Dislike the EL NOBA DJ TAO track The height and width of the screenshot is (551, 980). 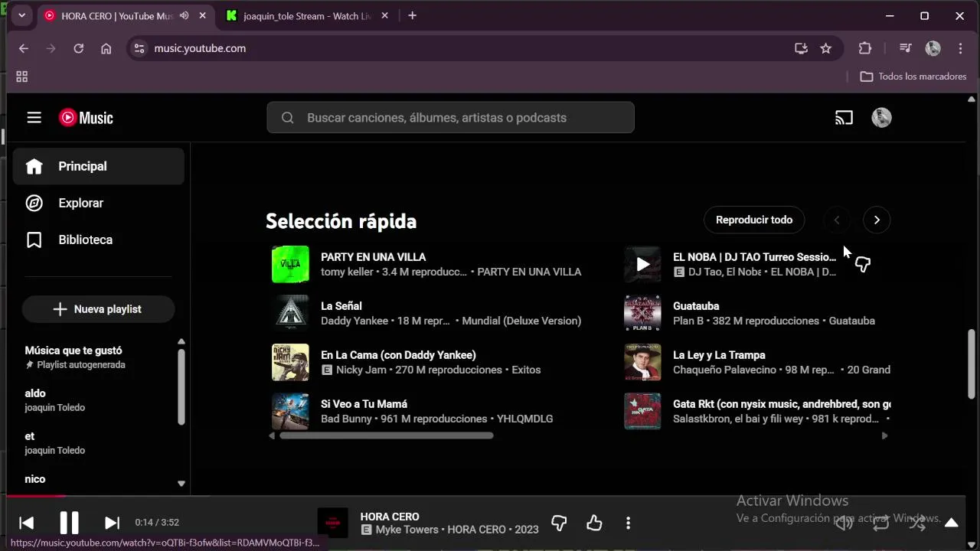863,265
